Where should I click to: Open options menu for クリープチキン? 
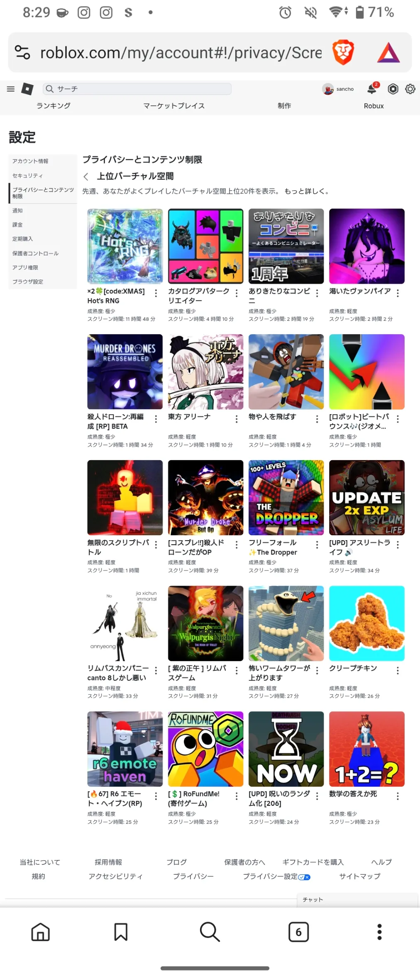pyautogui.click(x=398, y=670)
